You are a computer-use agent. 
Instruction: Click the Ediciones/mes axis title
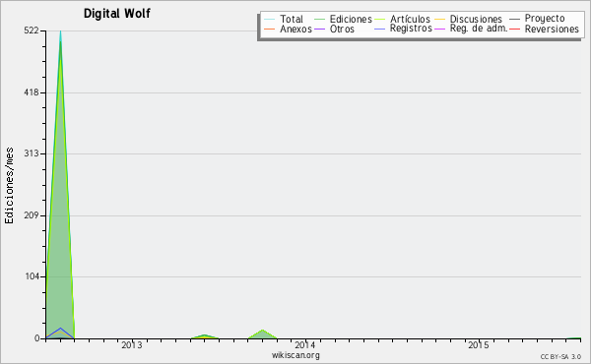tap(9, 186)
